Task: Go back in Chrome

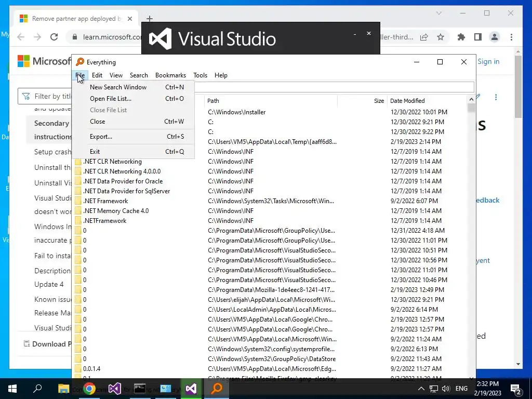Action: pos(21,37)
